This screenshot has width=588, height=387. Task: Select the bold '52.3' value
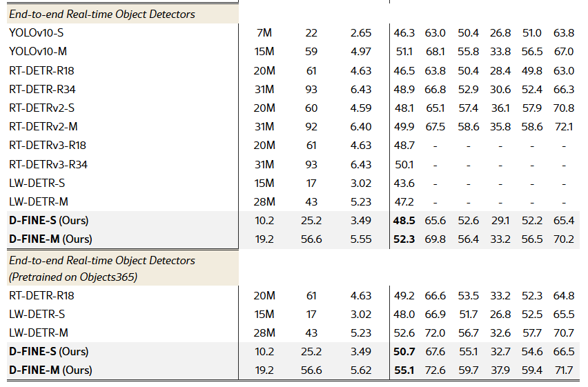(x=404, y=239)
